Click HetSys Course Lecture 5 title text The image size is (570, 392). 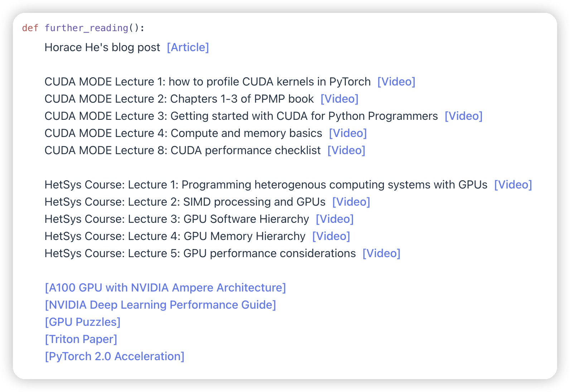200,253
